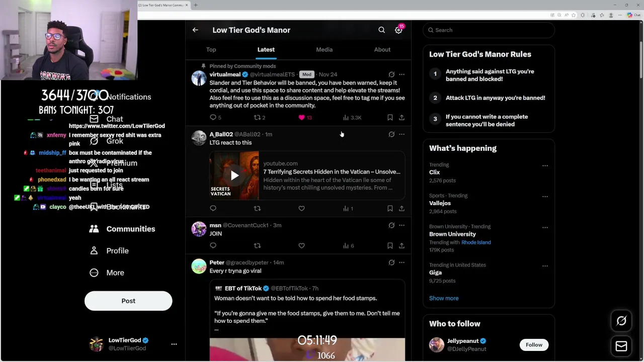
Task: Share msn's JOIN post
Action: [x=401, y=246]
